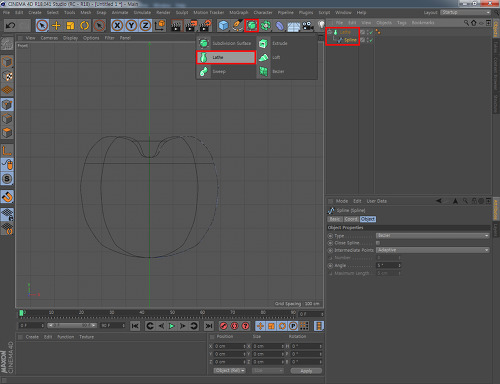The height and width of the screenshot is (384, 500).
Task: Open the generators icon in toolbar
Action: [251, 25]
